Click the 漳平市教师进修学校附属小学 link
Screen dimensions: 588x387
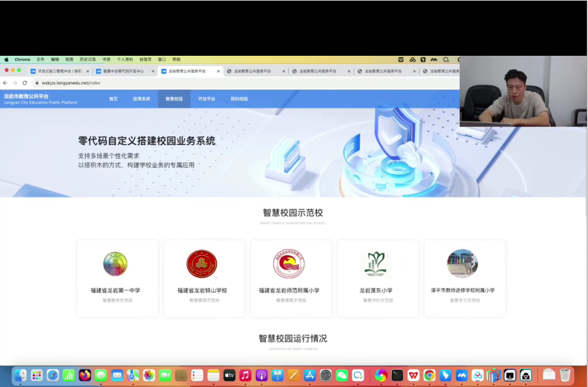click(463, 290)
